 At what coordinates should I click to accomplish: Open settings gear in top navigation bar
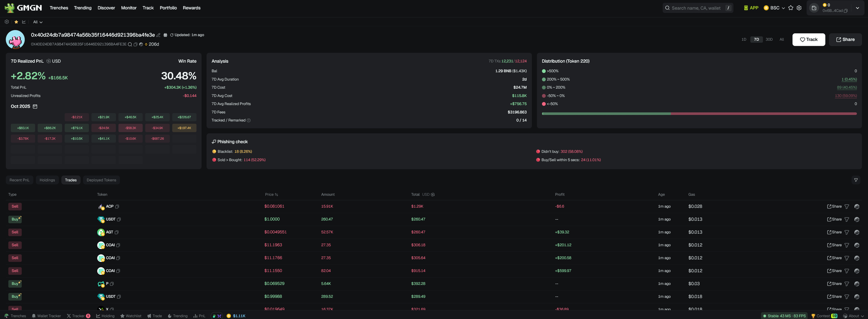tap(799, 8)
